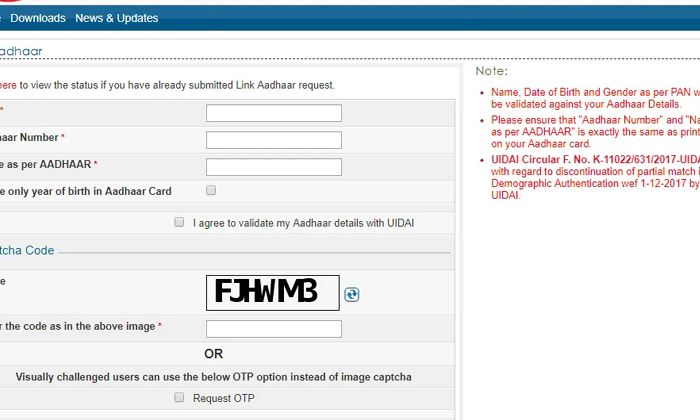Tick the only year of birth checkbox
This screenshot has height=420, width=700.
coord(211,191)
